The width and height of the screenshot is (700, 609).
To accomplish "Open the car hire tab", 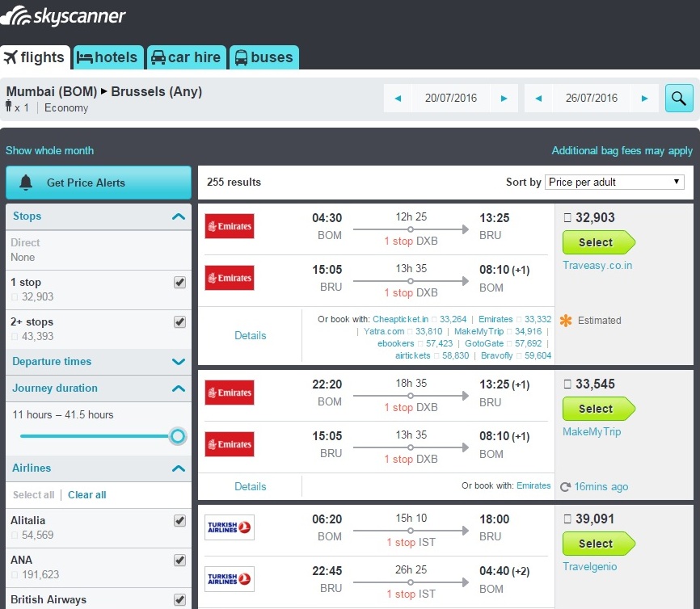I will [186, 57].
